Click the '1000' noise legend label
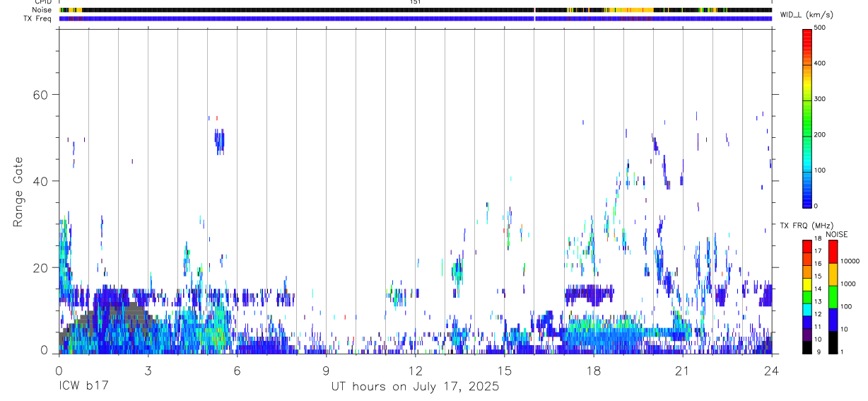This screenshot has height=401, width=868. (x=848, y=284)
